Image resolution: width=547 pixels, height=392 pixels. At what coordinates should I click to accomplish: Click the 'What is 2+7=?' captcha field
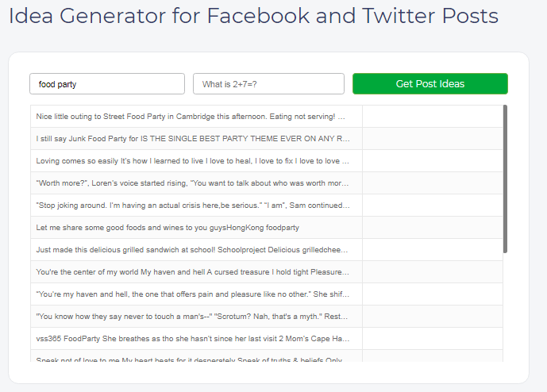268,83
